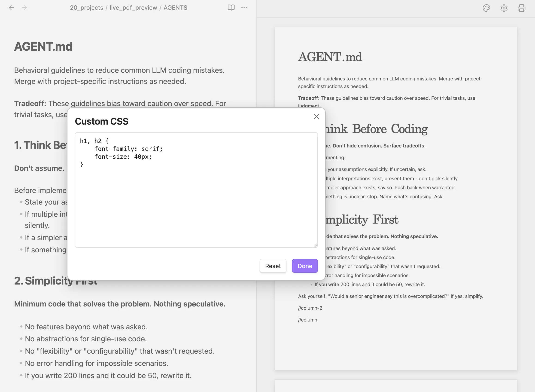The width and height of the screenshot is (535, 392).
Task: Grab the text area resize handle
Action: 315,245
